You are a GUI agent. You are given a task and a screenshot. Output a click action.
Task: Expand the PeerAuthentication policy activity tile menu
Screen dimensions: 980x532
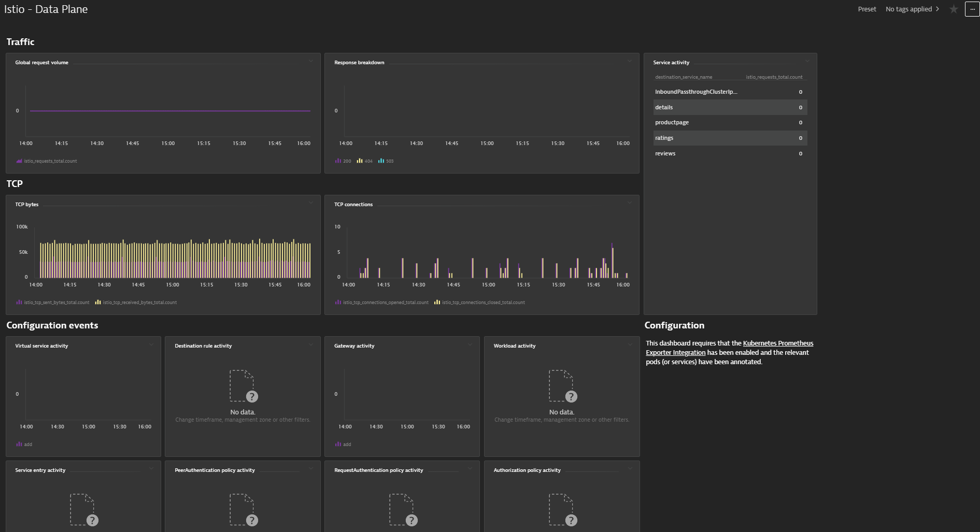311,468
